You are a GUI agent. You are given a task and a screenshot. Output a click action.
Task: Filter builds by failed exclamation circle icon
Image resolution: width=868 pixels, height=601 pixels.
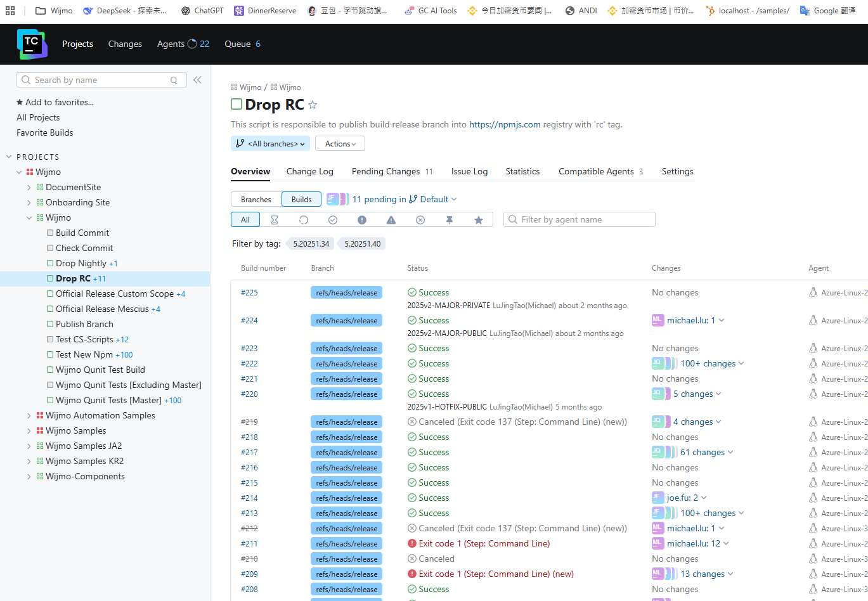click(x=362, y=220)
